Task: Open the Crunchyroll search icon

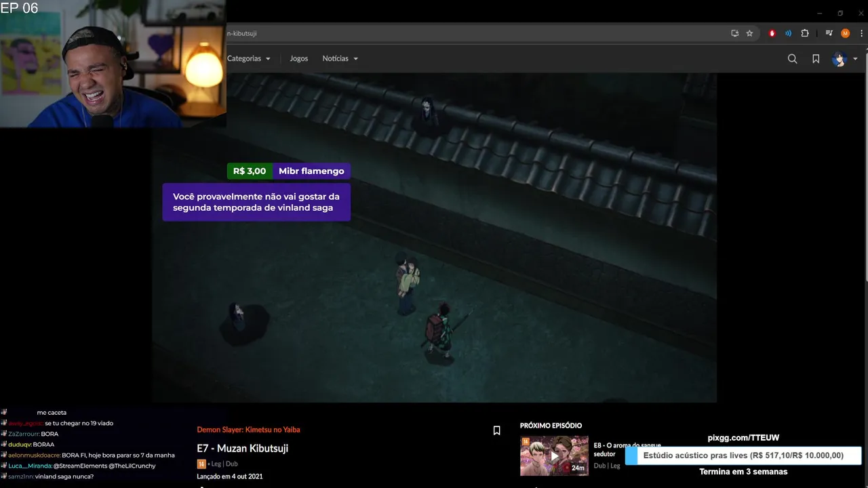Action: point(792,59)
